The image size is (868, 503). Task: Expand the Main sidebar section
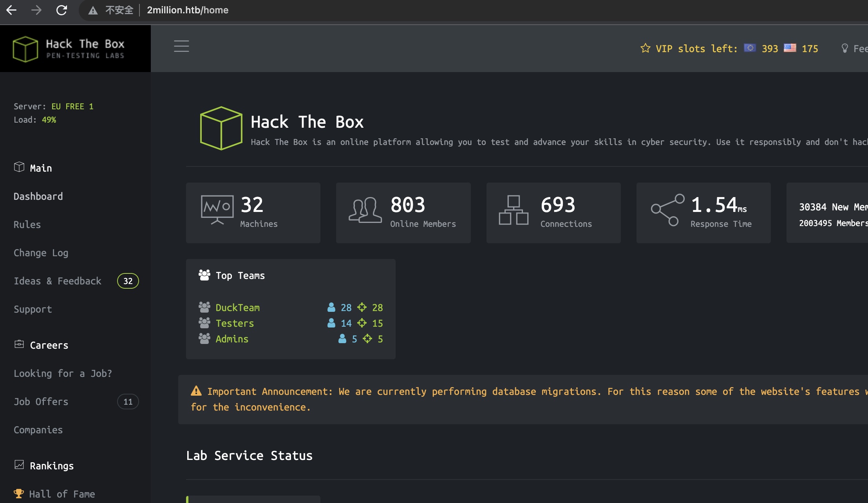click(41, 168)
